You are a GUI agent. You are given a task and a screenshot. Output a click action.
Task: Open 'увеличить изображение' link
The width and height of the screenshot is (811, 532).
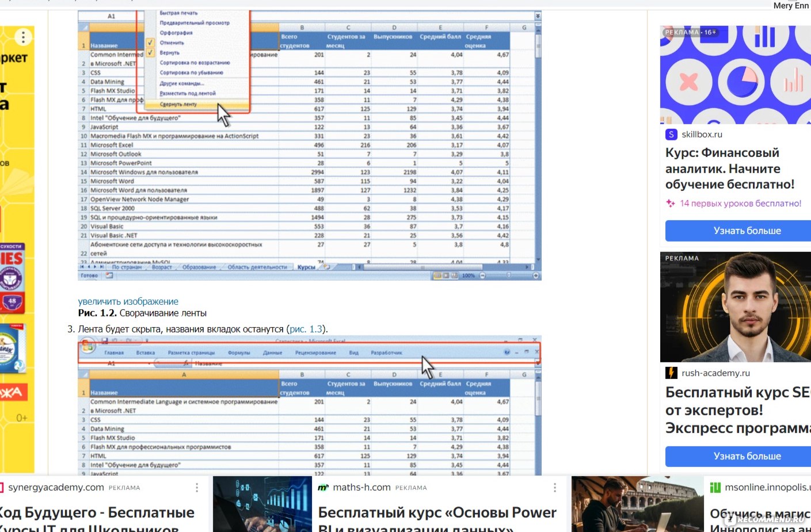(x=128, y=301)
